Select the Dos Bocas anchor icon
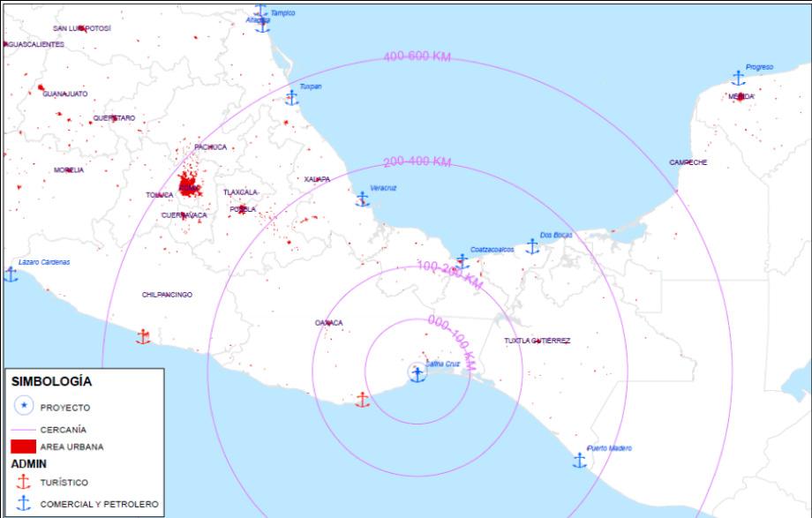 (532, 246)
